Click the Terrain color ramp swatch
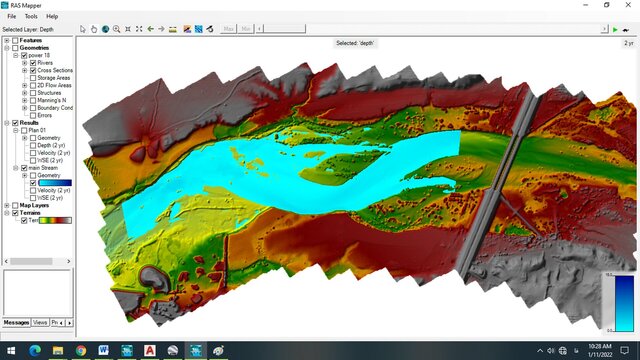 click(x=55, y=220)
